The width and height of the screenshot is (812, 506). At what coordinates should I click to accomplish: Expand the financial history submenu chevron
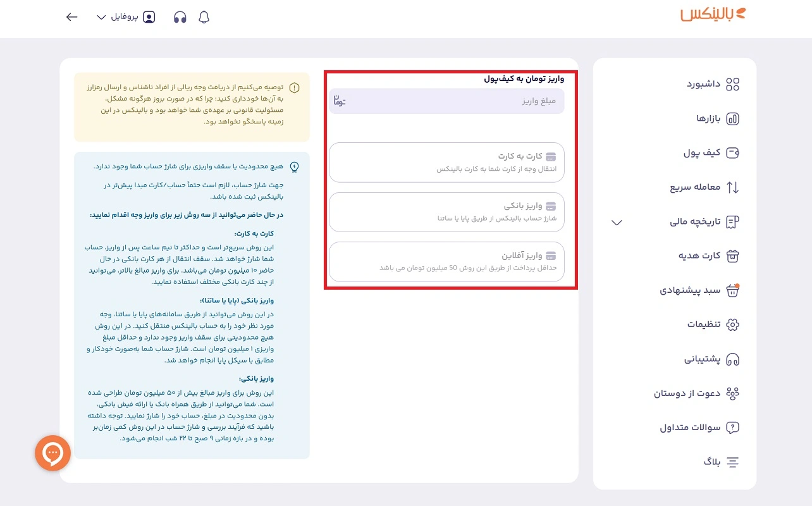pos(617,222)
